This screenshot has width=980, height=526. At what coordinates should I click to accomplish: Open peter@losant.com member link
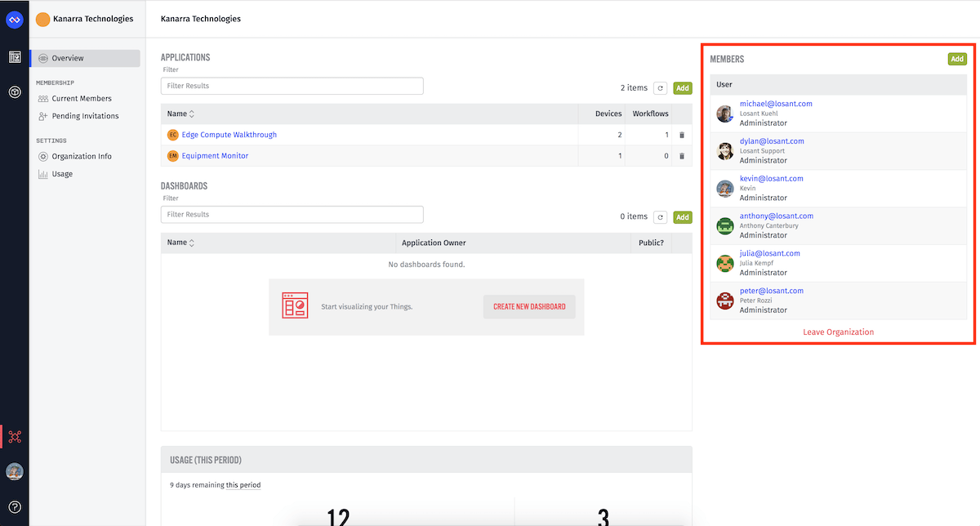772,291
